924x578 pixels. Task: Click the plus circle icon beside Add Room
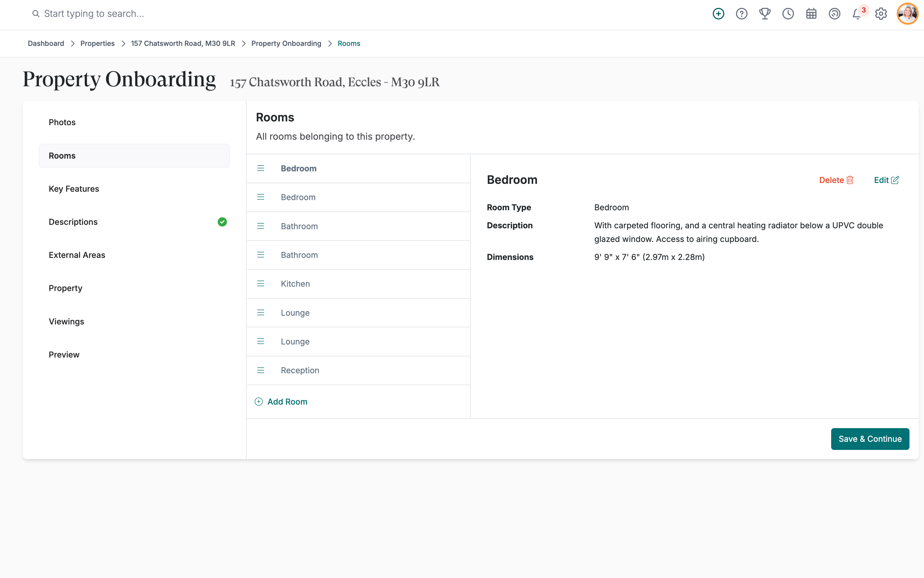click(259, 401)
